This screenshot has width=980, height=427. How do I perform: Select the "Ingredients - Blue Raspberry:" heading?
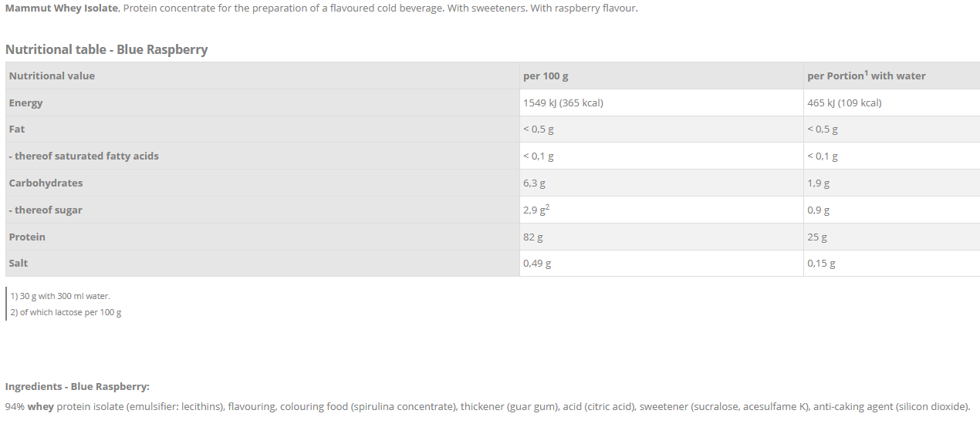(77, 386)
